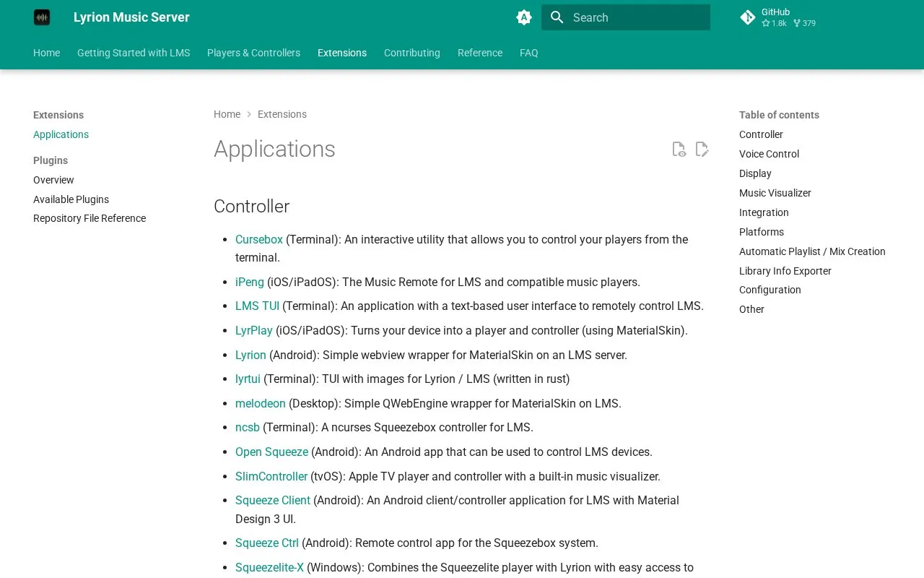Jump to Display in table of contents

click(755, 173)
